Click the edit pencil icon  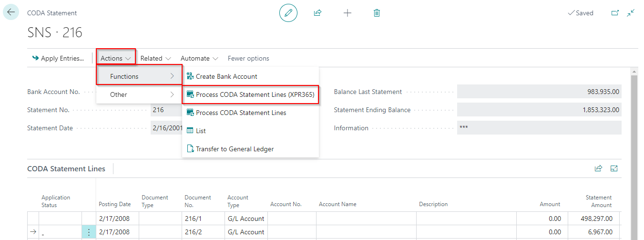288,13
